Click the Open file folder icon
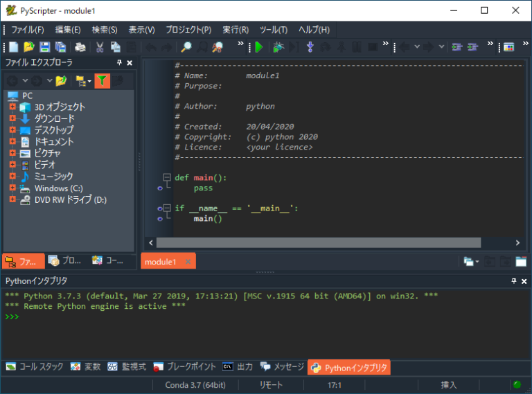The width and height of the screenshot is (532, 394). click(28, 47)
